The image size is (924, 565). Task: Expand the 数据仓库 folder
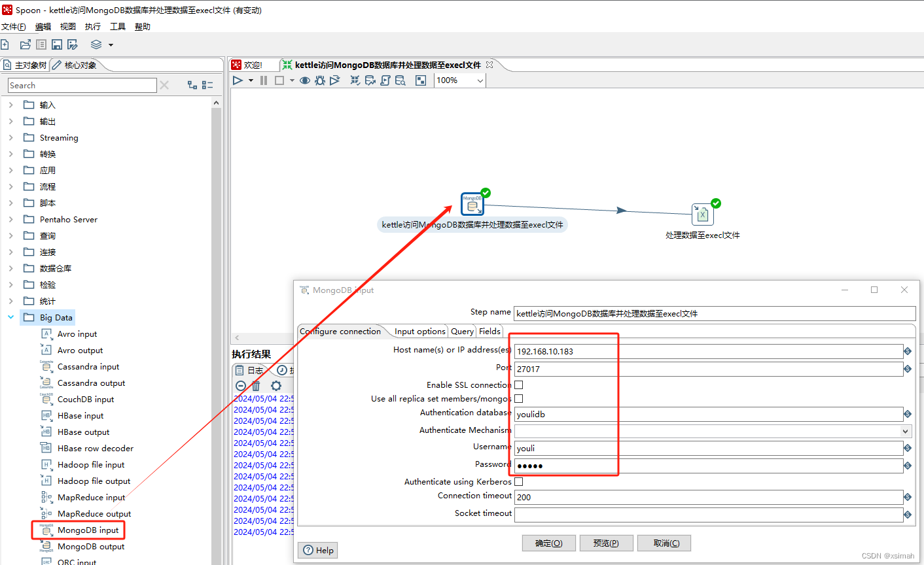click(x=10, y=268)
